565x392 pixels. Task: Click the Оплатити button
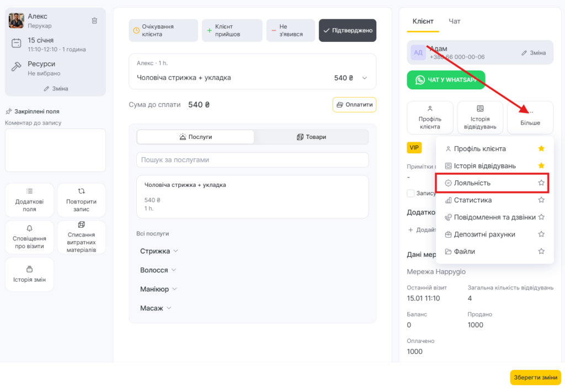pos(354,105)
